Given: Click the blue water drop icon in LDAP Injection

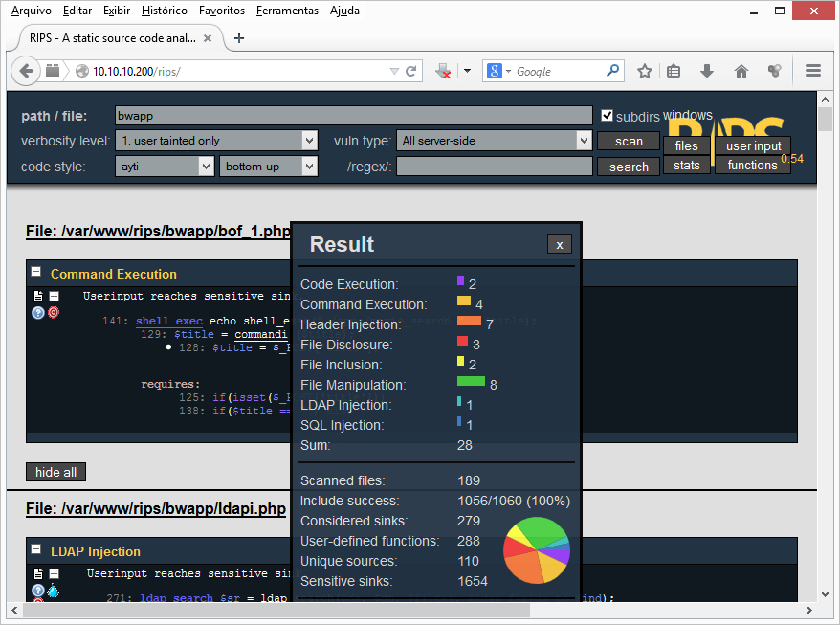Looking at the screenshot, I should (53, 590).
